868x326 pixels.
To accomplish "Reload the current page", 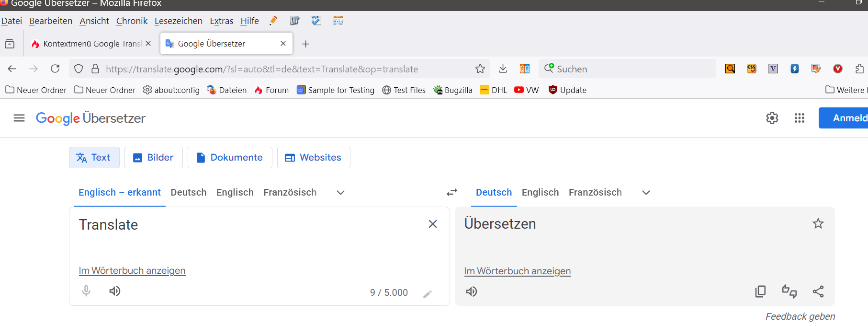I will point(56,69).
